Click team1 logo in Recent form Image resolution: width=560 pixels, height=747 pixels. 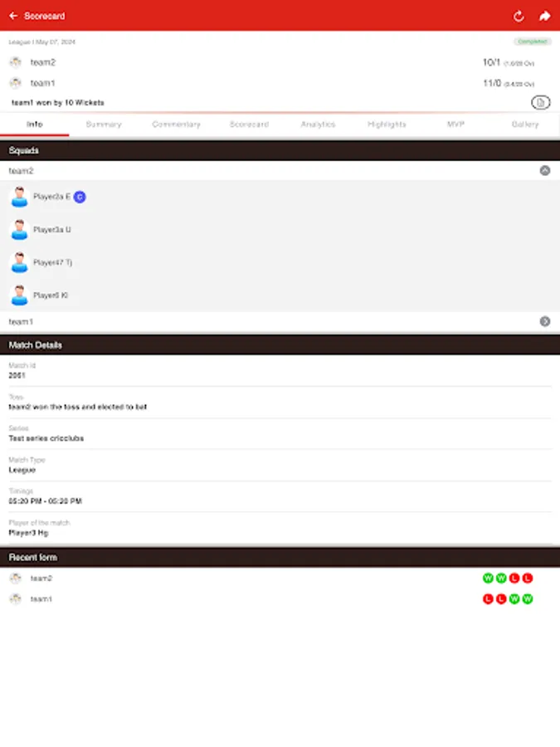[16, 598]
